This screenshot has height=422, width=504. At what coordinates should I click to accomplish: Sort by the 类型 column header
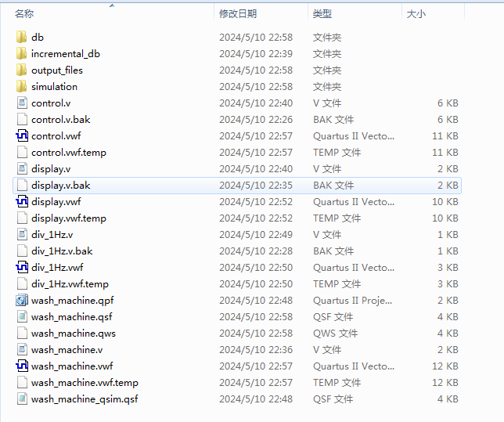pyautogui.click(x=322, y=14)
